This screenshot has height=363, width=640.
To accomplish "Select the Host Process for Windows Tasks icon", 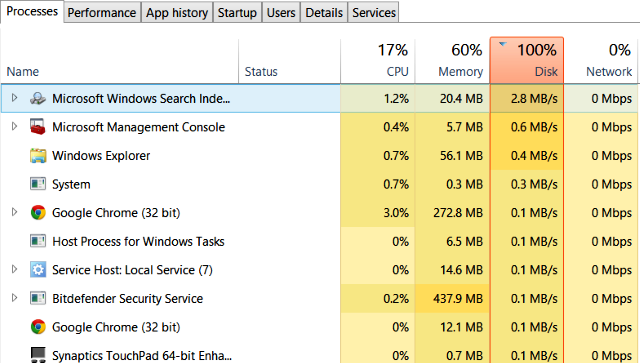I will pos(38,241).
